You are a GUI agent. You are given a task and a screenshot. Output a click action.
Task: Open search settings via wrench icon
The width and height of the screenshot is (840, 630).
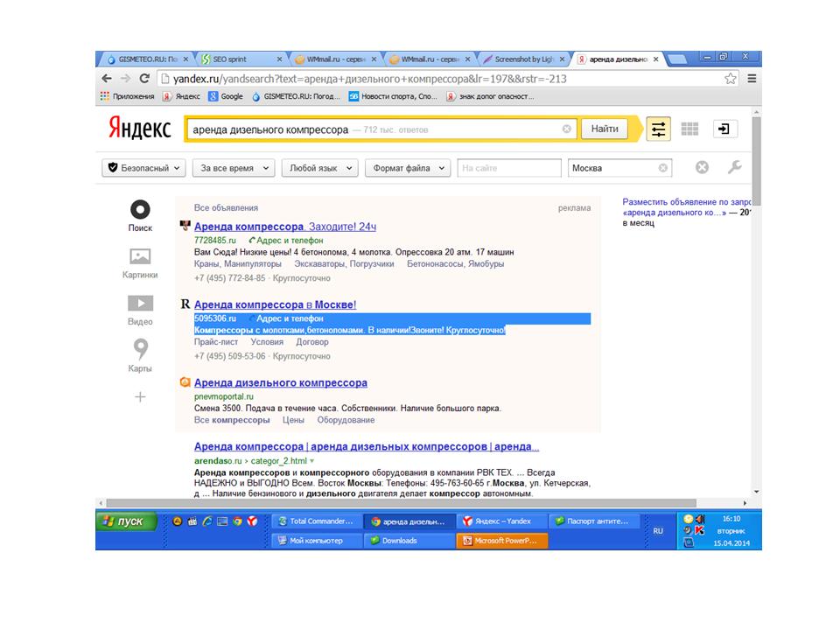(734, 167)
